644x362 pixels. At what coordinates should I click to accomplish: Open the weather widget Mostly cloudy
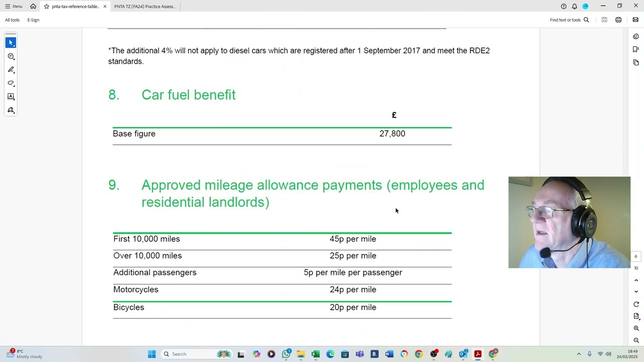tap(24, 354)
